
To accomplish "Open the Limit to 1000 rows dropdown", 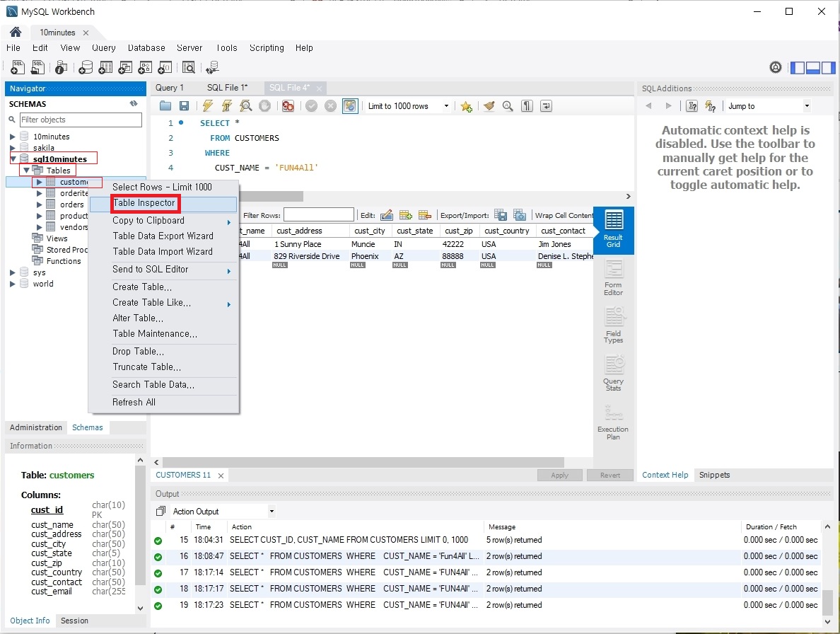I will coord(408,106).
